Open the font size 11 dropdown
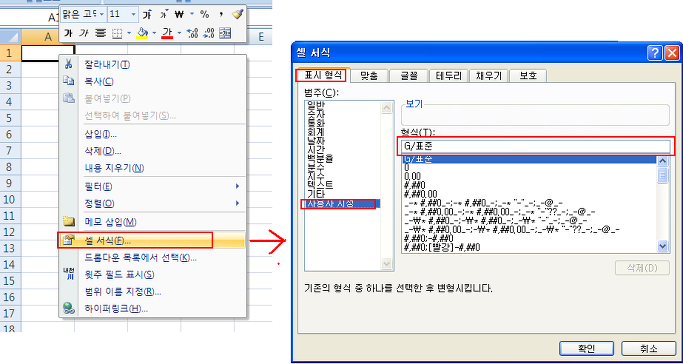683x364 pixels. (x=134, y=14)
